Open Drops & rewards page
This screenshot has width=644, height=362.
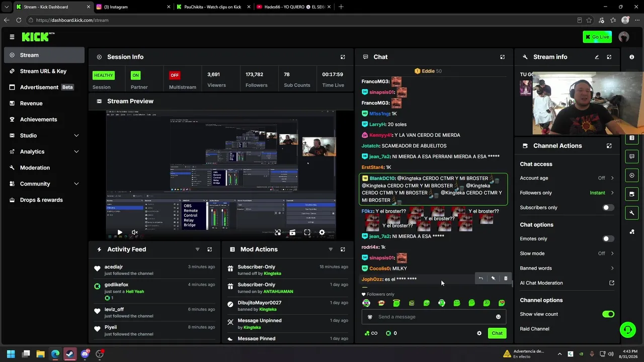point(44,200)
